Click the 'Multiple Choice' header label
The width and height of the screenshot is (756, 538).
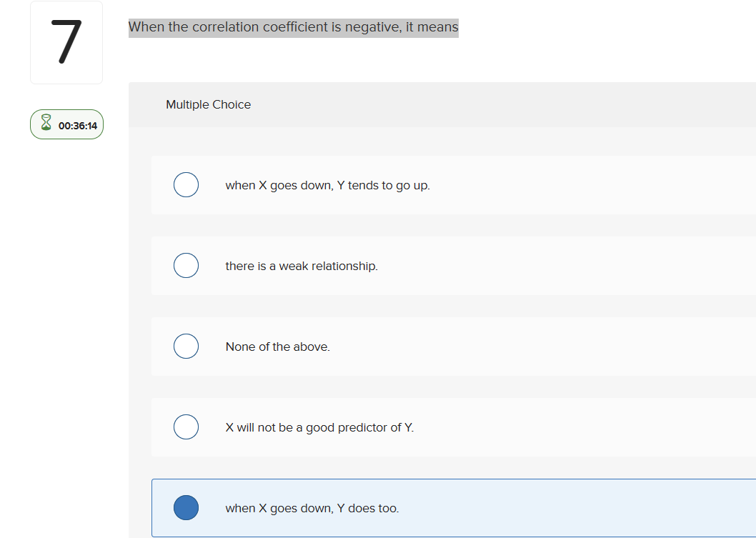208,104
